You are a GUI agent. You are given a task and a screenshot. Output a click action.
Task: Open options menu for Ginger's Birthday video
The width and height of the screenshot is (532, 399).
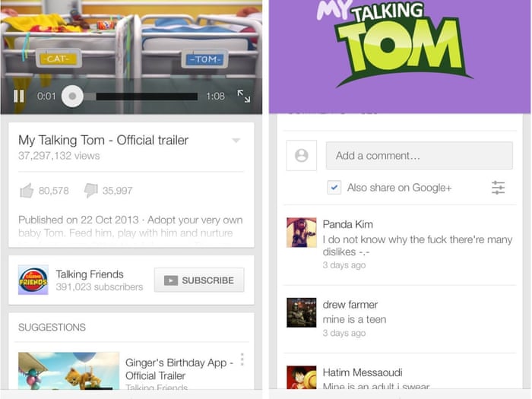pos(242,359)
